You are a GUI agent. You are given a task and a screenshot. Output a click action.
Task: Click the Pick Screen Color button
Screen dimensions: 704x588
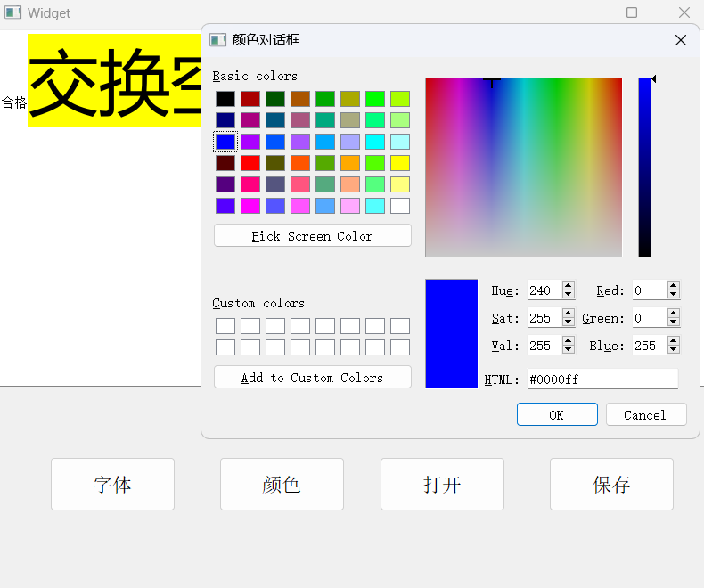coord(313,236)
